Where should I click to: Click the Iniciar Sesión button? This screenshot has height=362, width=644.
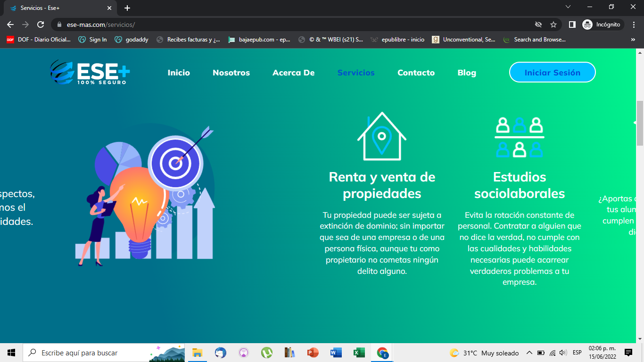552,73
